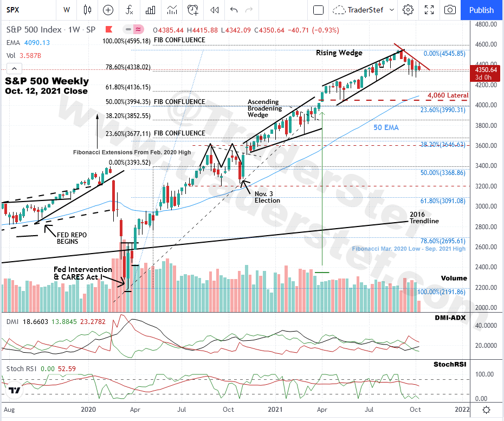
Task: Toggle the select layout square icon
Action: click(x=319, y=10)
